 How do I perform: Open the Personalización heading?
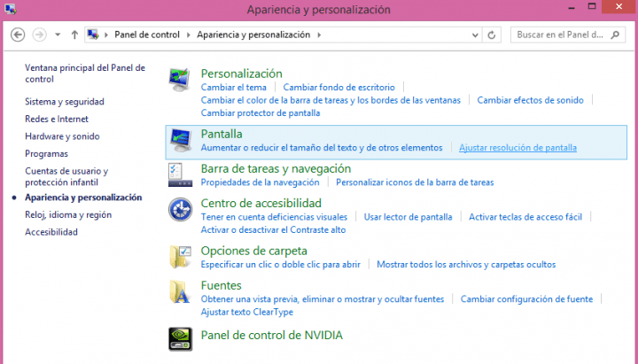pyautogui.click(x=241, y=74)
